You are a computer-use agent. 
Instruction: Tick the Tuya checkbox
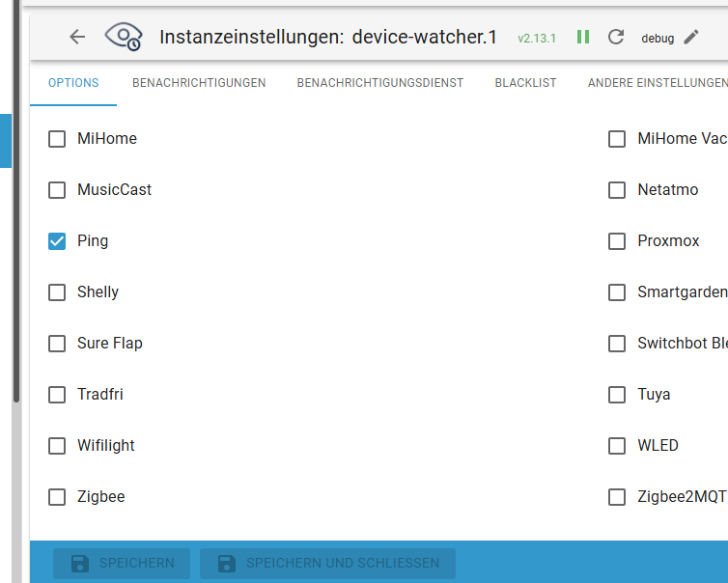click(617, 395)
